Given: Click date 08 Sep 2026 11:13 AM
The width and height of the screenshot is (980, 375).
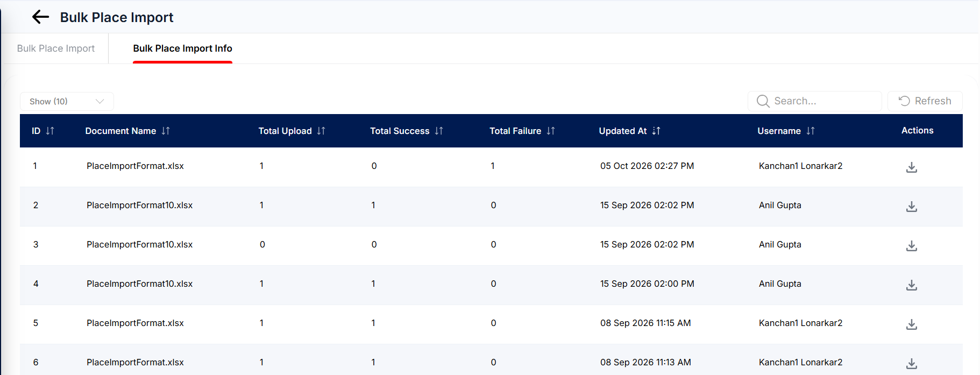Looking at the screenshot, I should 645,362.
